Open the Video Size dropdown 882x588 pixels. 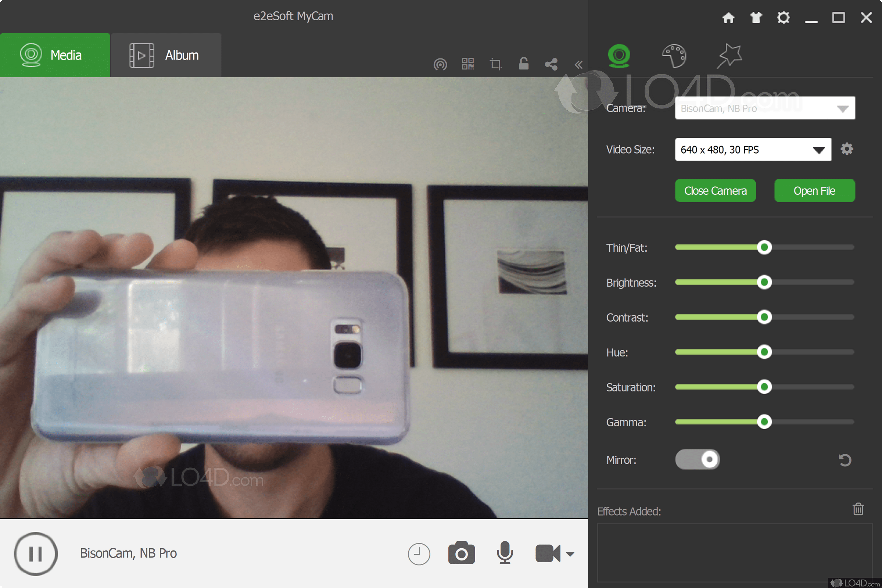(752, 149)
